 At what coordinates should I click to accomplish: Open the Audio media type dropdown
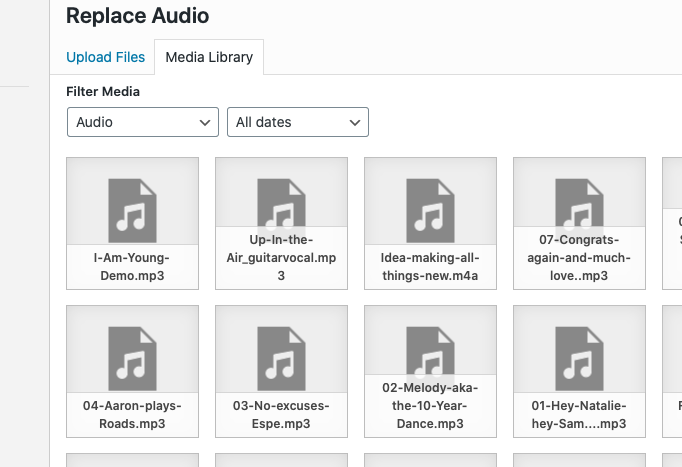click(x=143, y=122)
